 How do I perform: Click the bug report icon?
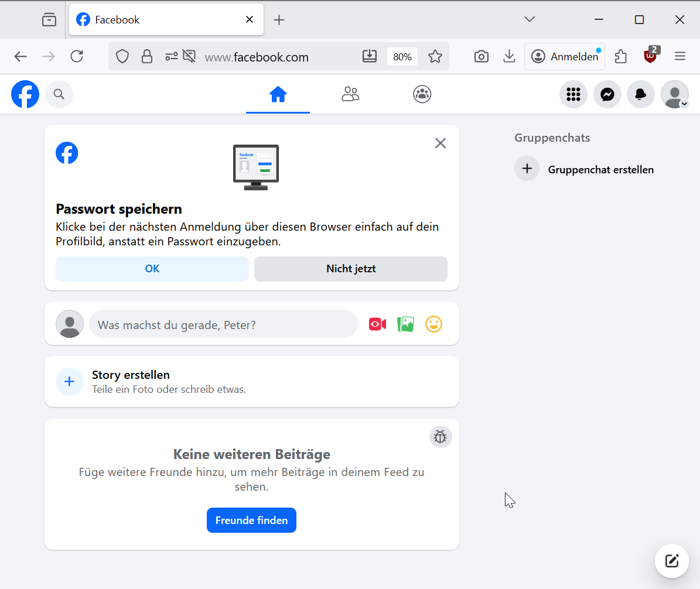coord(441,437)
